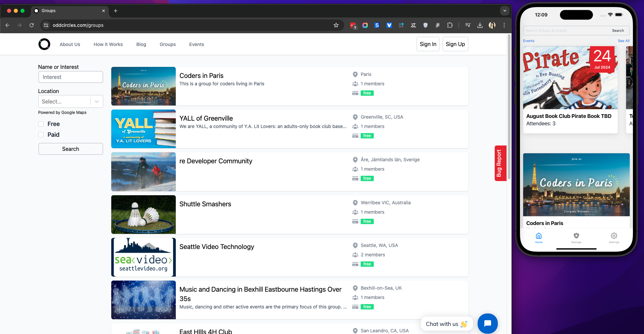Go to the Events nav item
The image size is (644, 334).
click(196, 44)
